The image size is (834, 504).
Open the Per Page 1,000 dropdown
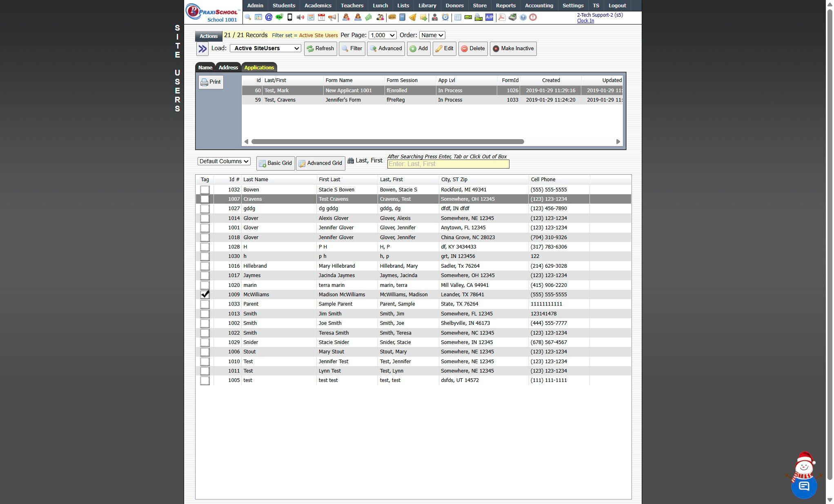[382, 35]
